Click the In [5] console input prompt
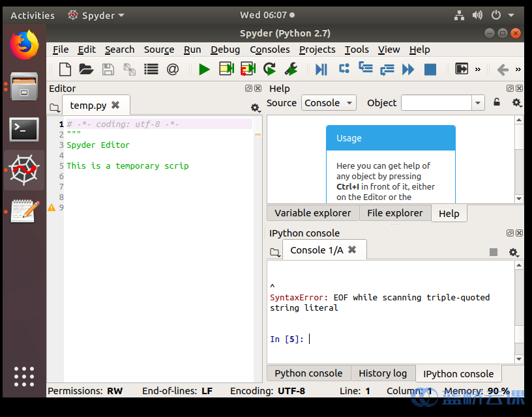The width and height of the screenshot is (532, 417). [287, 339]
